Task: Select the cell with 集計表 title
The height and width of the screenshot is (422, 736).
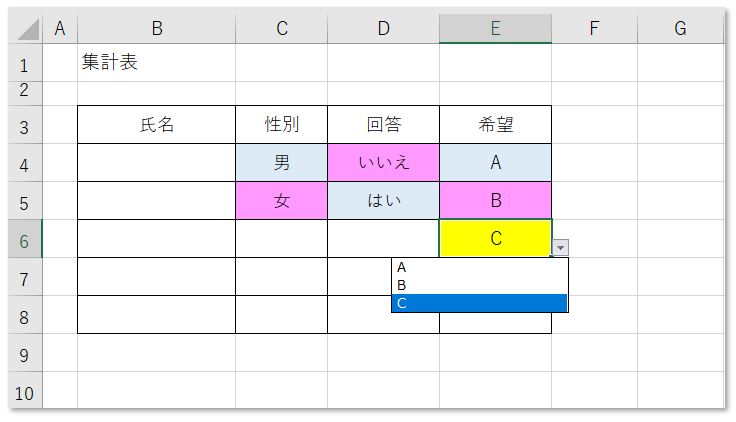Action: [156, 63]
